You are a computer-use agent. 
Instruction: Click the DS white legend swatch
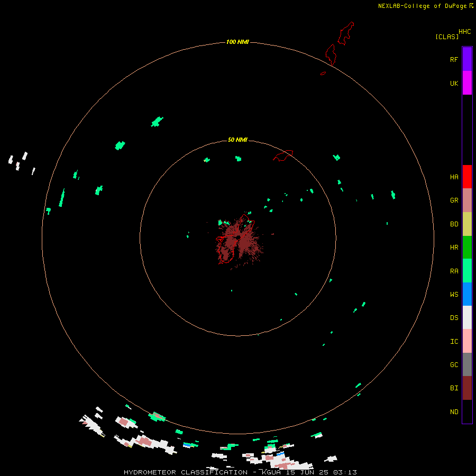pyautogui.click(x=467, y=317)
